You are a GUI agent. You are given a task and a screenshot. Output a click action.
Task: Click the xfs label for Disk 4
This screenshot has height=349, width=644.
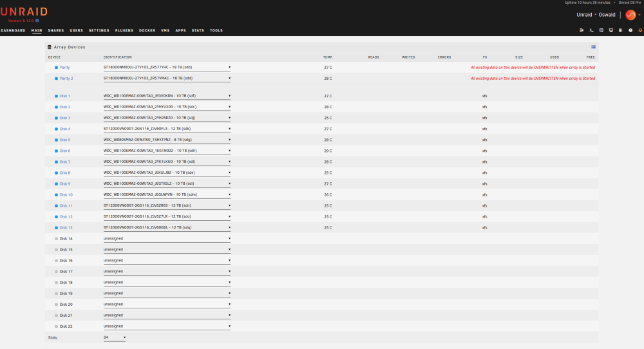485,129
